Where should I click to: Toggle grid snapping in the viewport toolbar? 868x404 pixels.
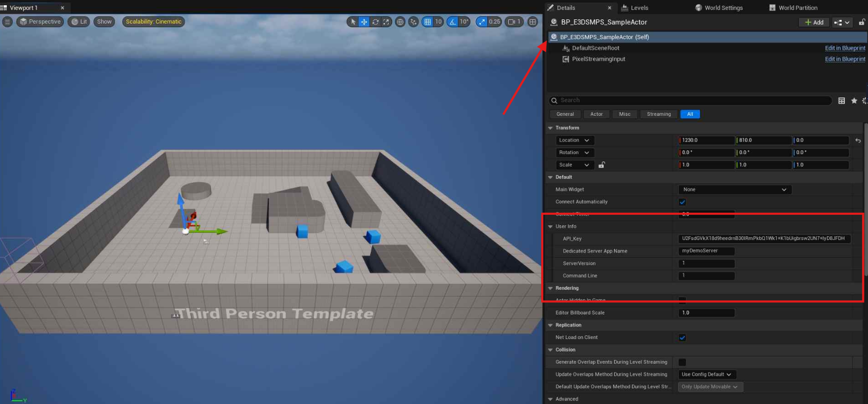[x=427, y=22]
